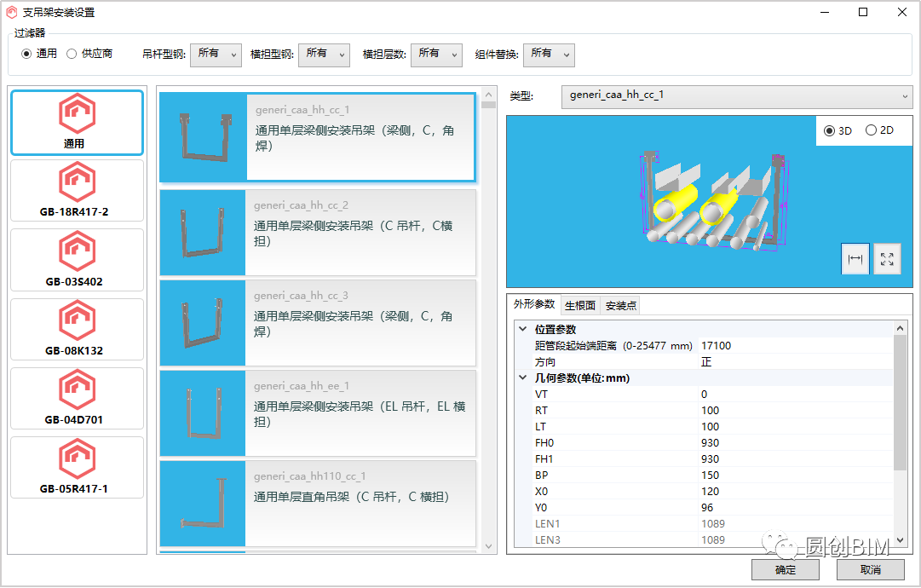The width and height of the screenshot is (921, 588).
Task: Edit the FH1 value field
Action: point(795,458)
